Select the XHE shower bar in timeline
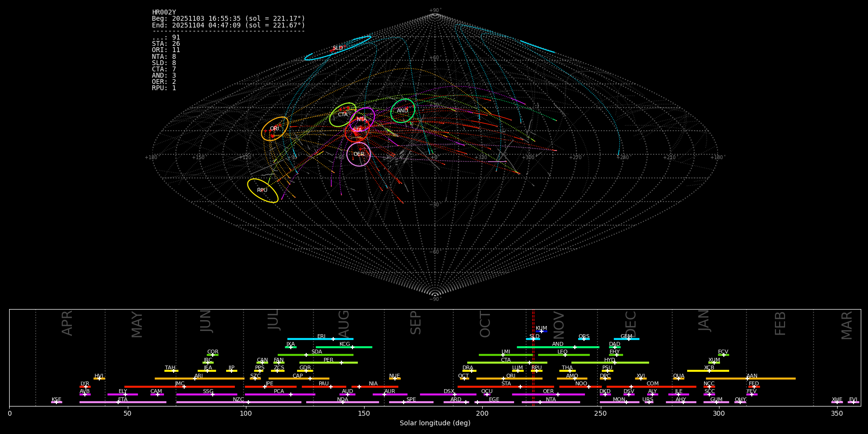868x434 pixels. (837, 402)
